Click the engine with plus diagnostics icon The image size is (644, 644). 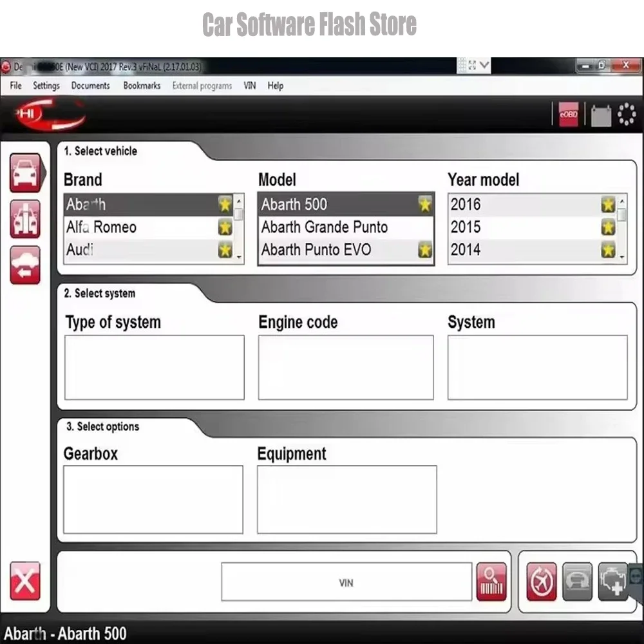pos(613,582)
